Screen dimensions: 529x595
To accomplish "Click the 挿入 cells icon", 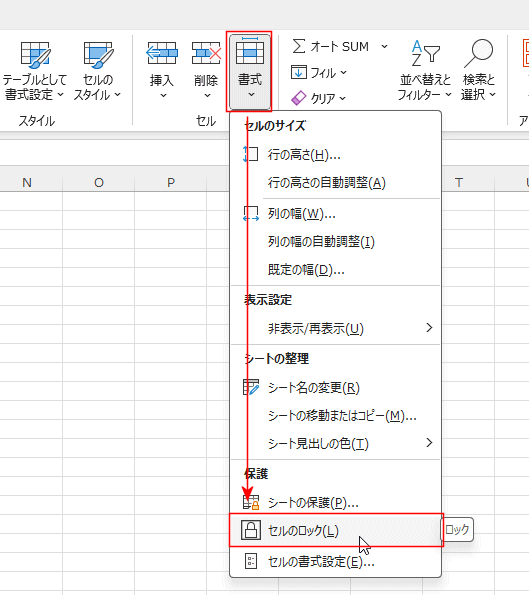I will click(x=162, y=53).
